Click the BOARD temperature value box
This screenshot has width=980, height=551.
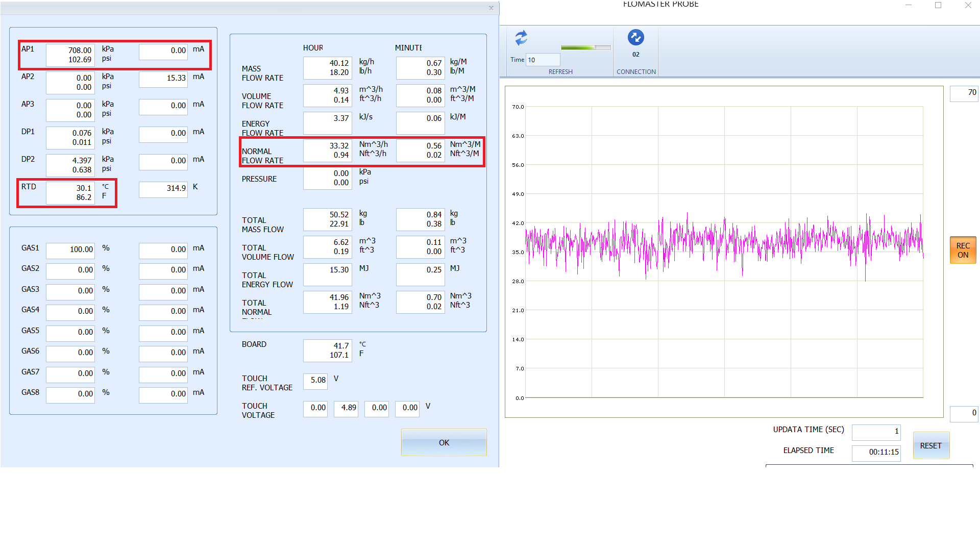[327, 350]
